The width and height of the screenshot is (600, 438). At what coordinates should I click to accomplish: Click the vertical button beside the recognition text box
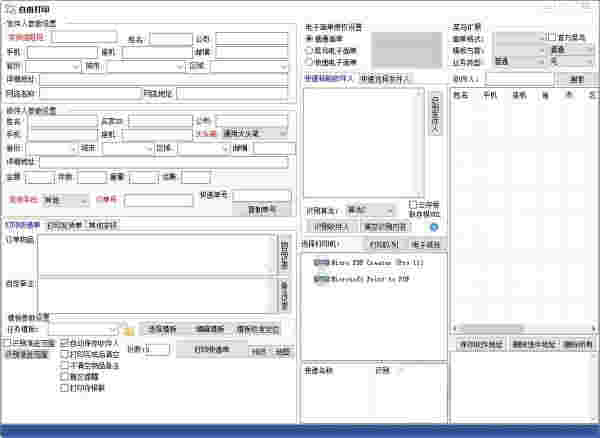click(435, 113)
